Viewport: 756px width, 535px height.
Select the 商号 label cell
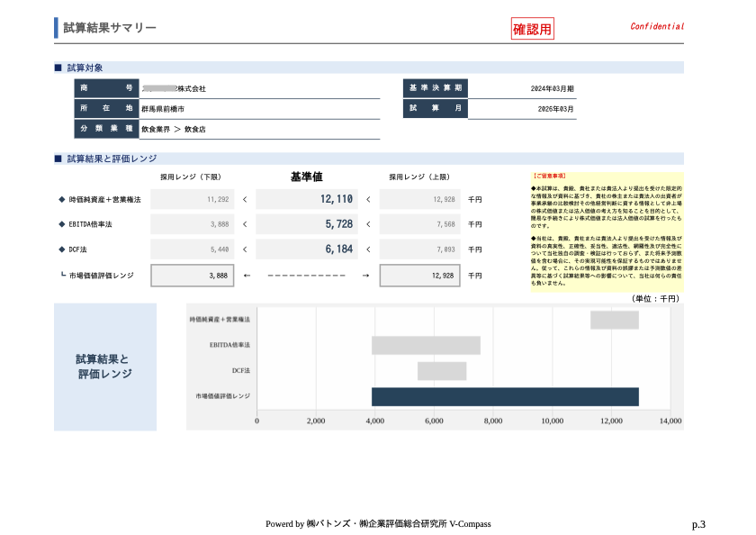(106, 88)
